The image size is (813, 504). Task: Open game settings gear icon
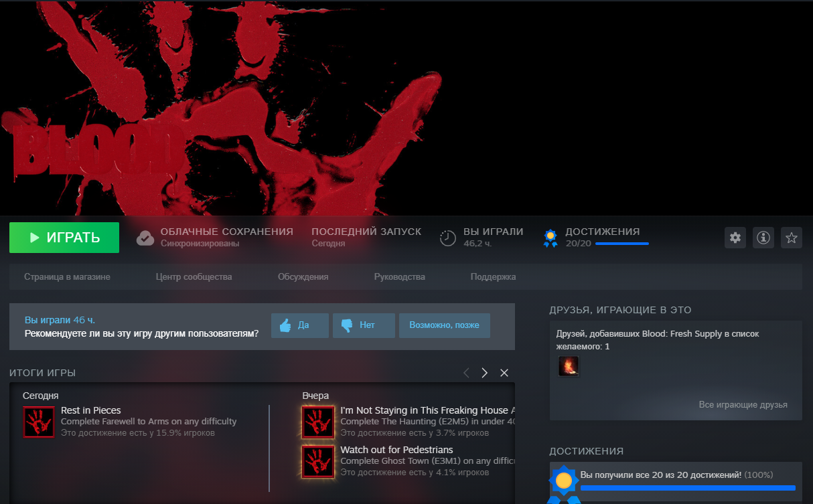(735, 238)
